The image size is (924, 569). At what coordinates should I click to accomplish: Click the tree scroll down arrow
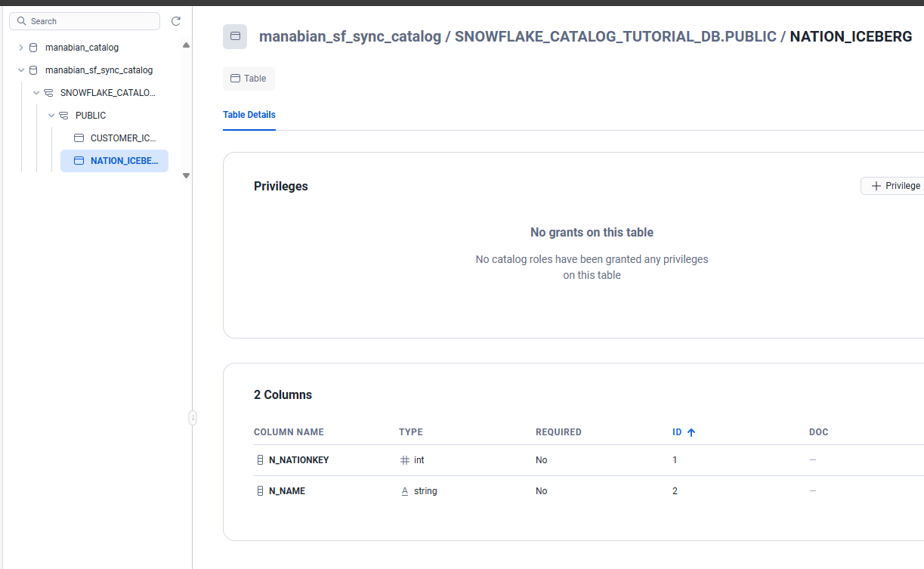tap(186, 175)
